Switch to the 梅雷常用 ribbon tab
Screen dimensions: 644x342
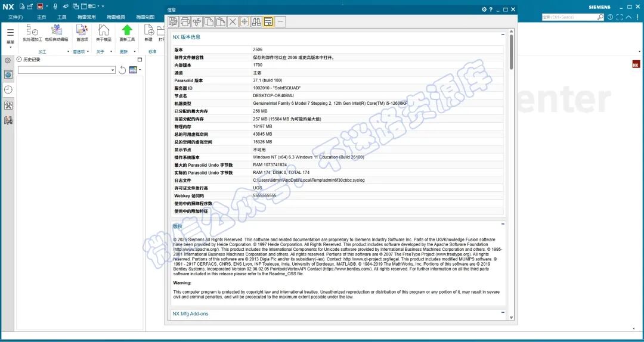coord(86,17)
